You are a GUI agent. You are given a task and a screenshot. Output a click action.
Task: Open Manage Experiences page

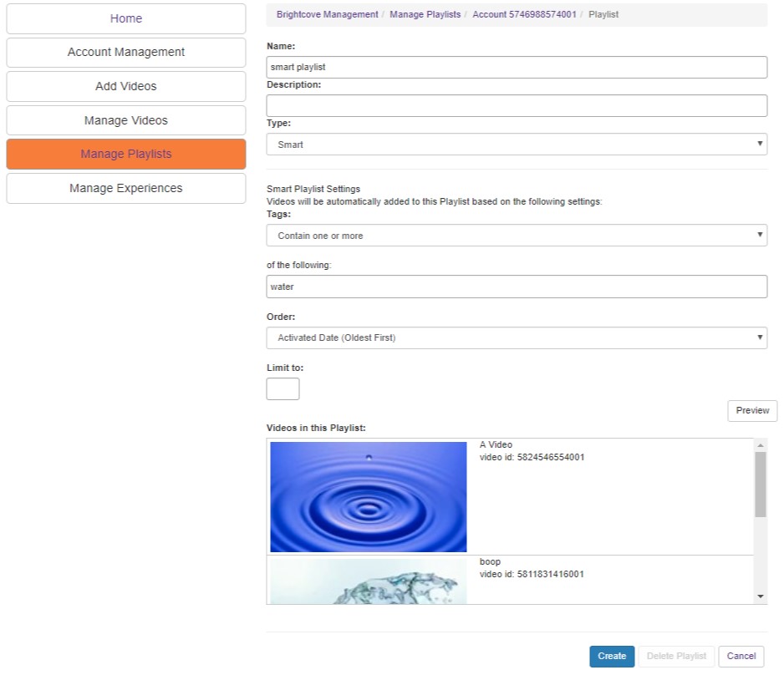click(126, 188)
